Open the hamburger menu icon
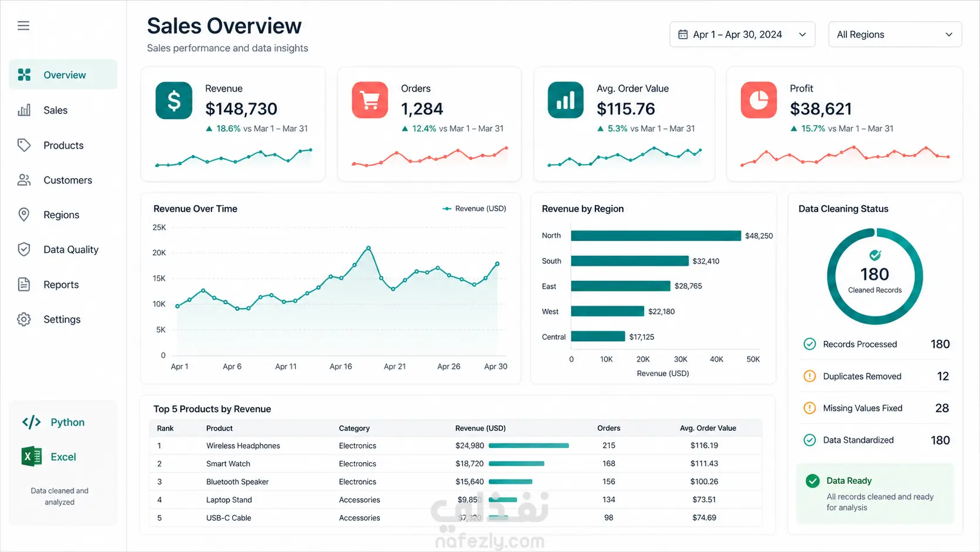 coord(23,26)
